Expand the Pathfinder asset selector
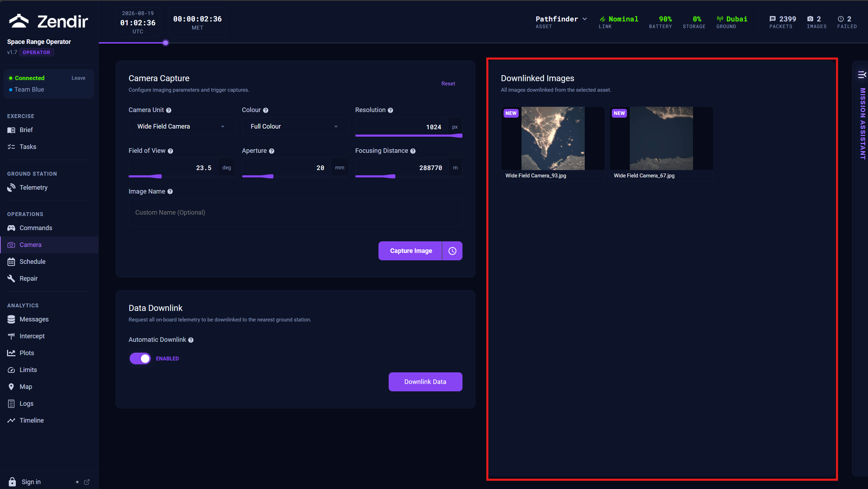 pyautogui.click(x=561, y=19)
